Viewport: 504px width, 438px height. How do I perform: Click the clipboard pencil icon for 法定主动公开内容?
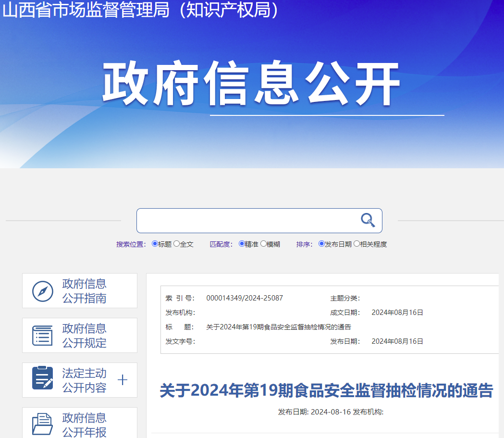tap(42, 380)
